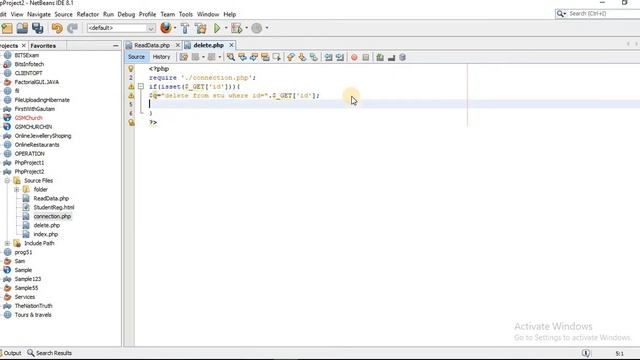
Task: Collapse the if block fold marker
Action: click(x=141, y=87)
